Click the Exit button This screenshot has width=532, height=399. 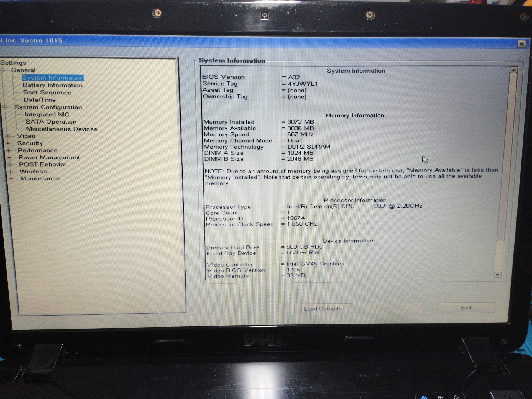tap(466, 308)
